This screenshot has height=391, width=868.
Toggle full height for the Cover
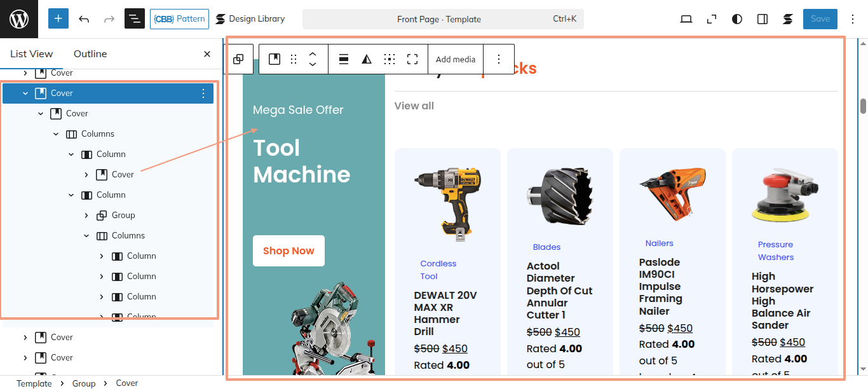coord(412,59)
